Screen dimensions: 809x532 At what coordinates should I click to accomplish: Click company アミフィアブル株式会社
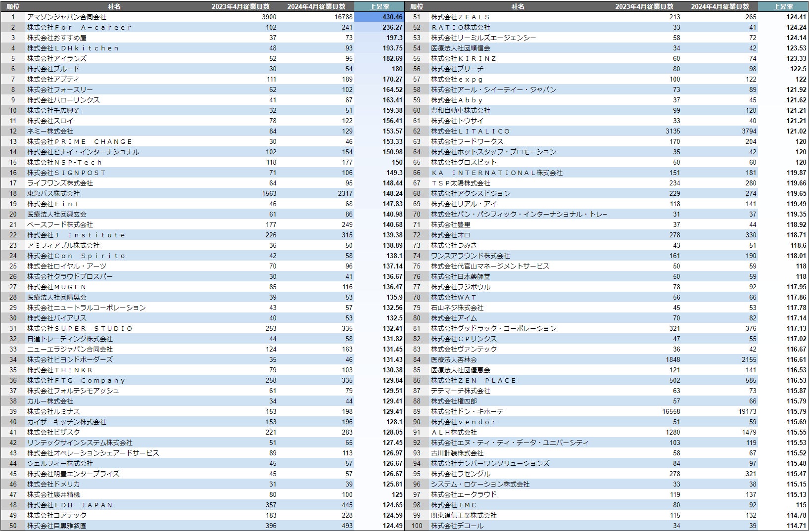[x=63, y=245]
